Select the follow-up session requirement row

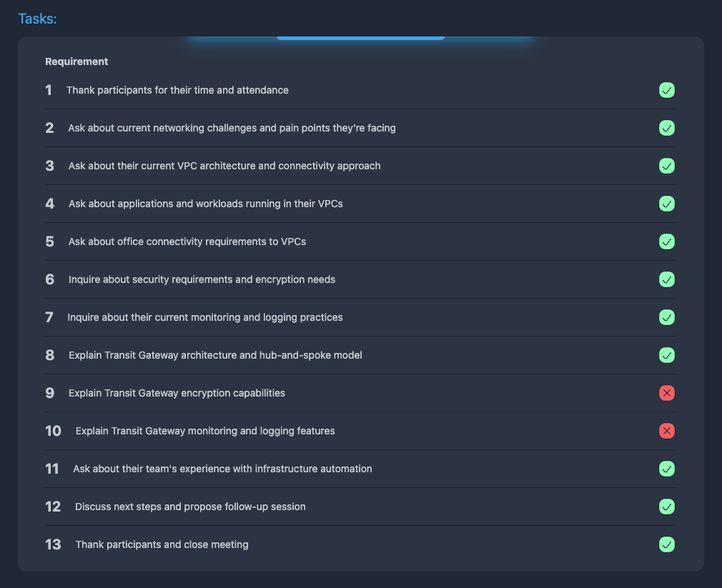pos(191,507)
